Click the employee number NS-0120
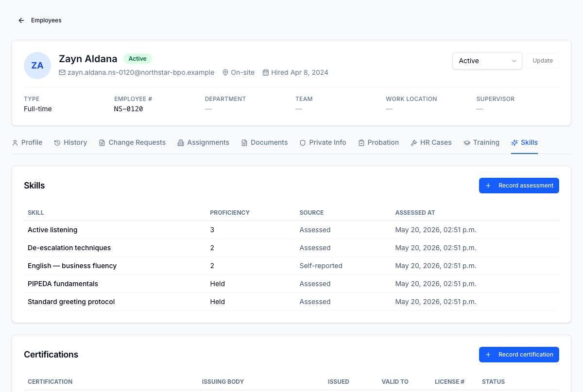The width and height of the screenshot is (583, 392). click(129, 109)
